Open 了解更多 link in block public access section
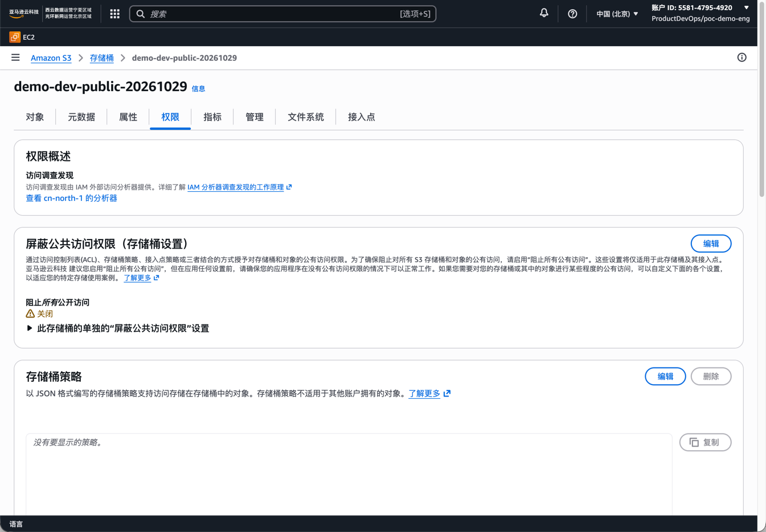This screenshot has width=766, height=532. click(137, 278)
